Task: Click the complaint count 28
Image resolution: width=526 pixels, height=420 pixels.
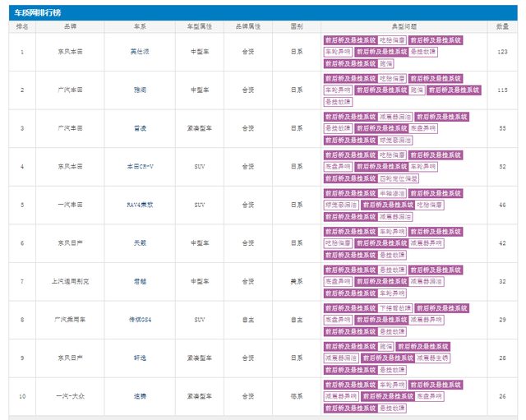Action: click(502, 358)
